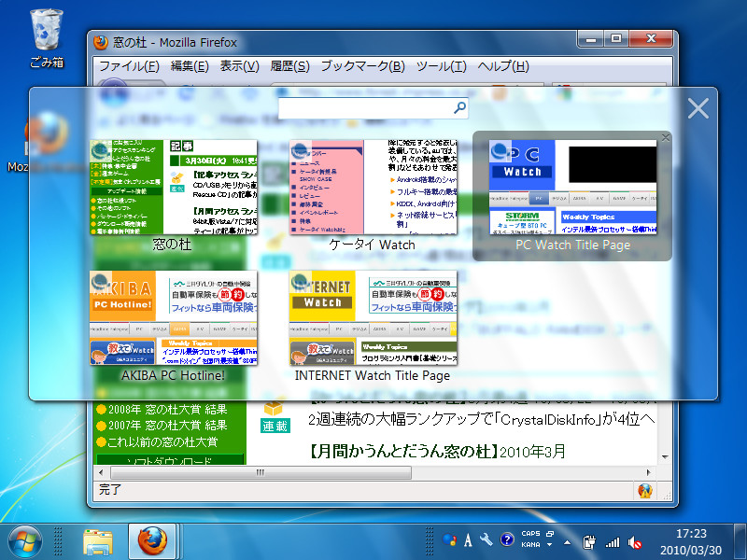Open the CrystalDiskInfo ranking article link
The height and width of the screenshot is (560, 747).
481,419
